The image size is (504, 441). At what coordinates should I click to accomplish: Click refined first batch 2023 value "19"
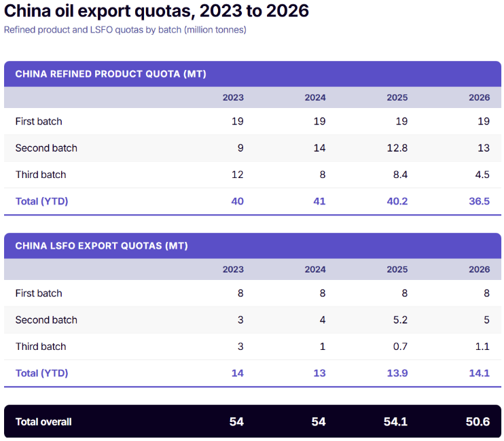(238, 121)
